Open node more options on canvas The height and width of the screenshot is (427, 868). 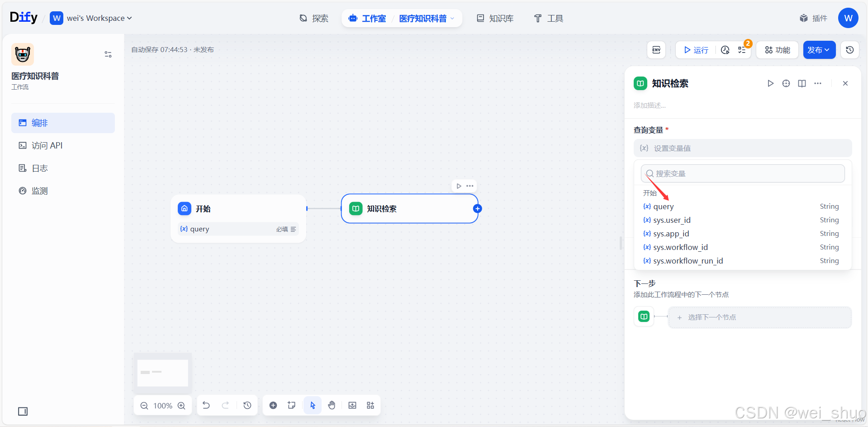(x=470, y=186)
